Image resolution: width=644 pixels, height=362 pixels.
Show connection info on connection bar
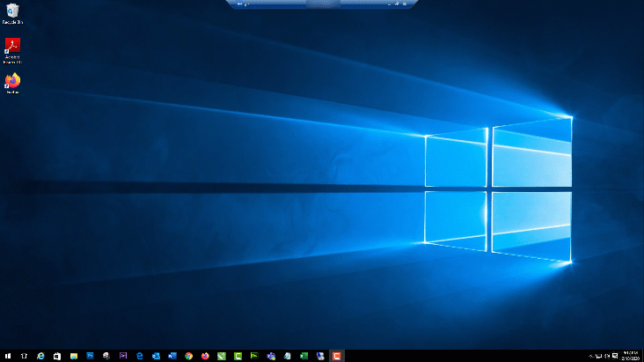tap(246, 4)
